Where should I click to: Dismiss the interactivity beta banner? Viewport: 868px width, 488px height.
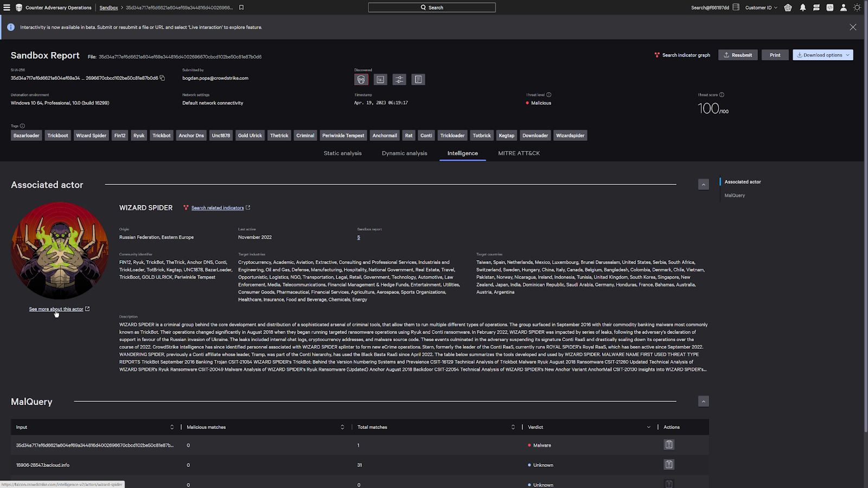pos(853,27)
